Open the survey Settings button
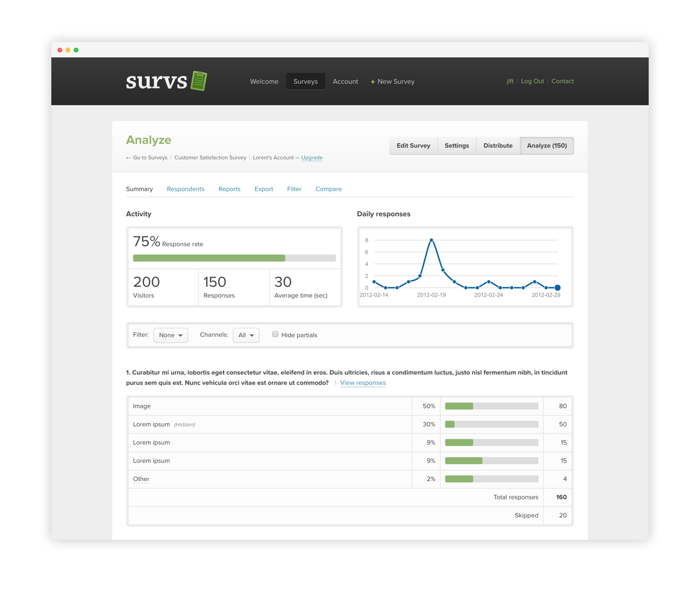The image size is (700, 593). pyautogui.click(x=456, y=145)
